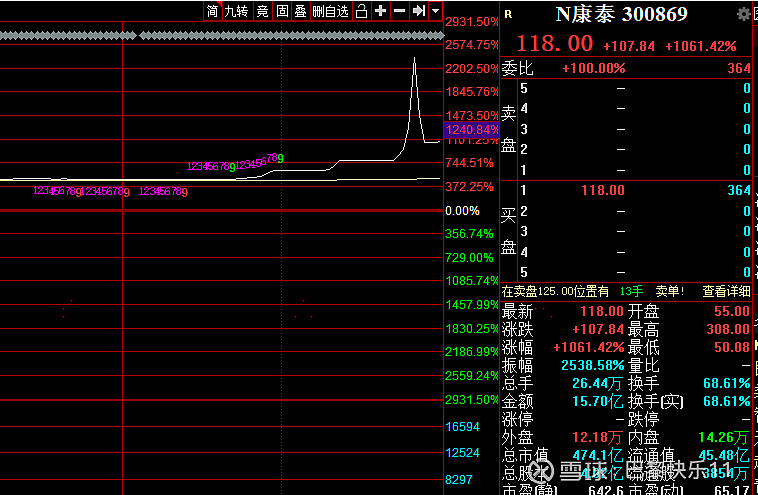Click the 简 simple mode button
The width and height of the screenshot is (758, 495).
tap(212, 11)
